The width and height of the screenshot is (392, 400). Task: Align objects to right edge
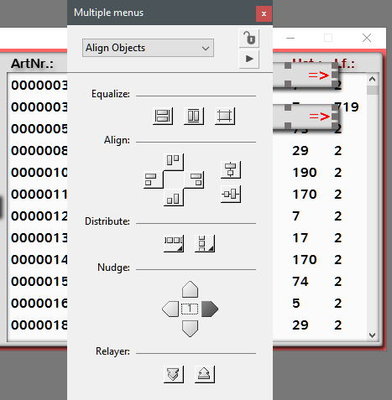tap(194, 180)
